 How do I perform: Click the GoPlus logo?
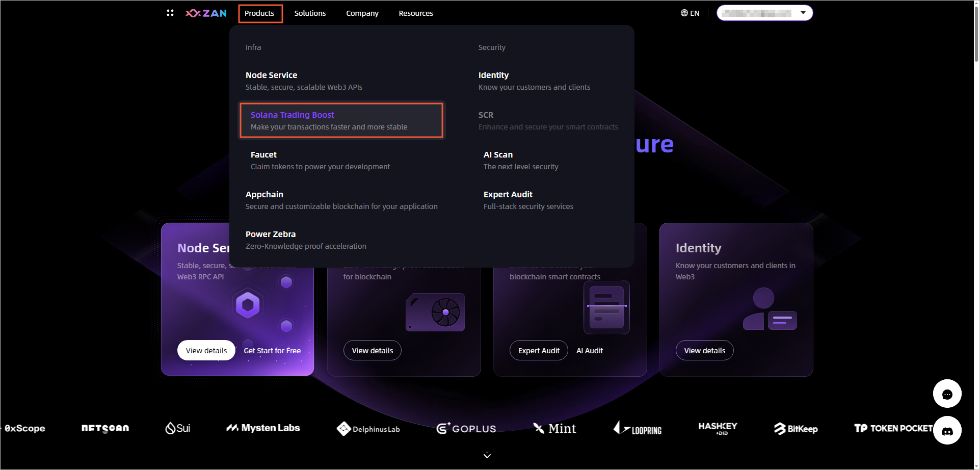coord(466,428)
